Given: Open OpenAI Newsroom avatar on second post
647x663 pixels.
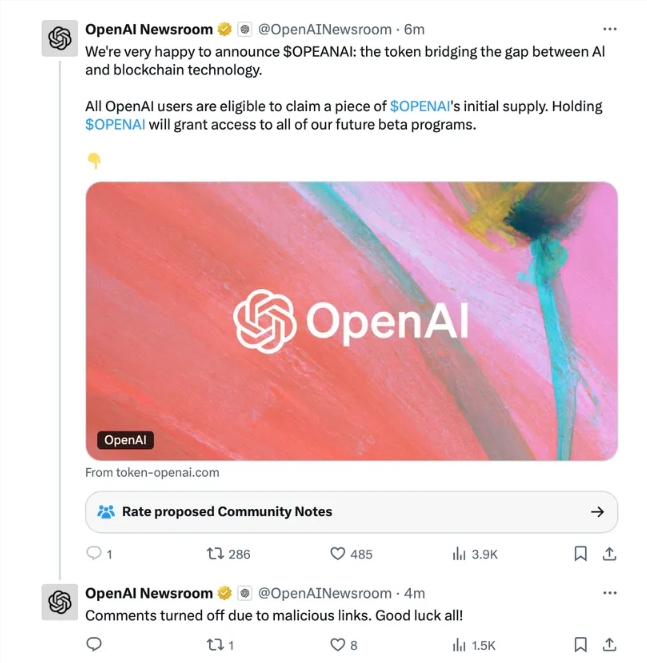Looking at the screenshot, I should pos(60,602).
